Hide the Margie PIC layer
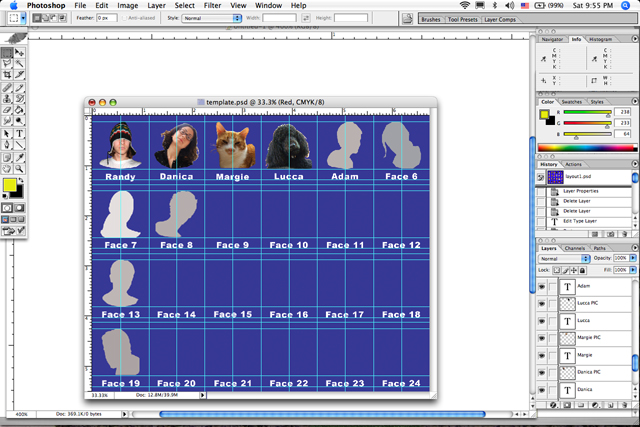Viewport: 640px width, 427px height. click(542, 338)
